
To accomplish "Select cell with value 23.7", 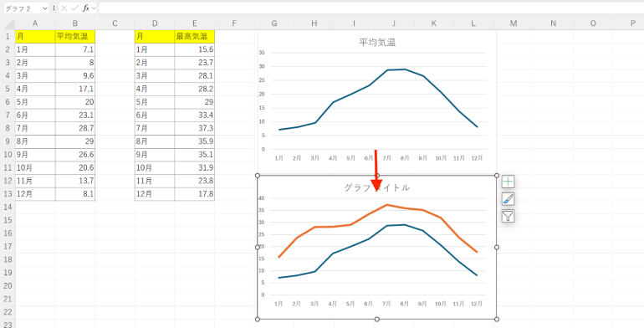I will (x=194, y=63).
